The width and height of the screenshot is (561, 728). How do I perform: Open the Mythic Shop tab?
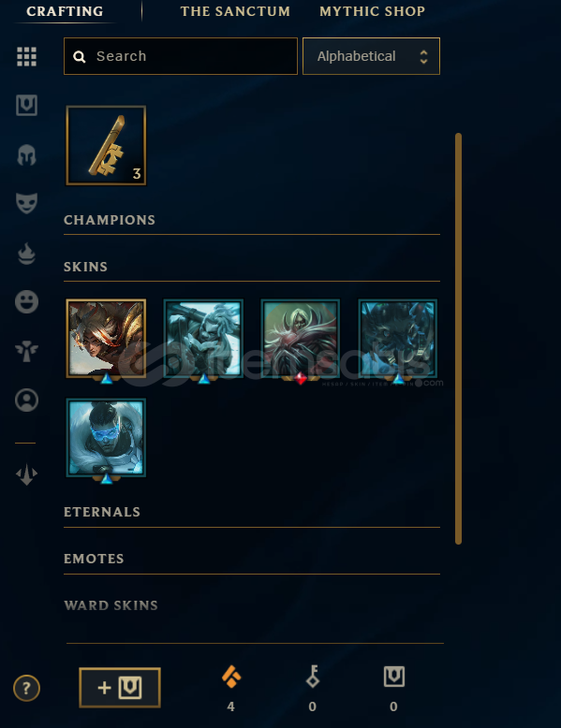pyautogui.click(x=373, y=11)
